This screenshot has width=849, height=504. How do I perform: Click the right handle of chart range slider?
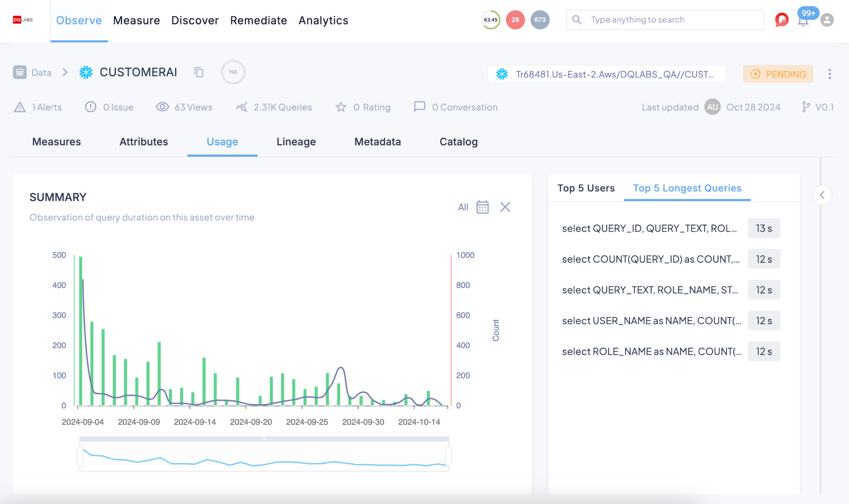click(449, 456)
